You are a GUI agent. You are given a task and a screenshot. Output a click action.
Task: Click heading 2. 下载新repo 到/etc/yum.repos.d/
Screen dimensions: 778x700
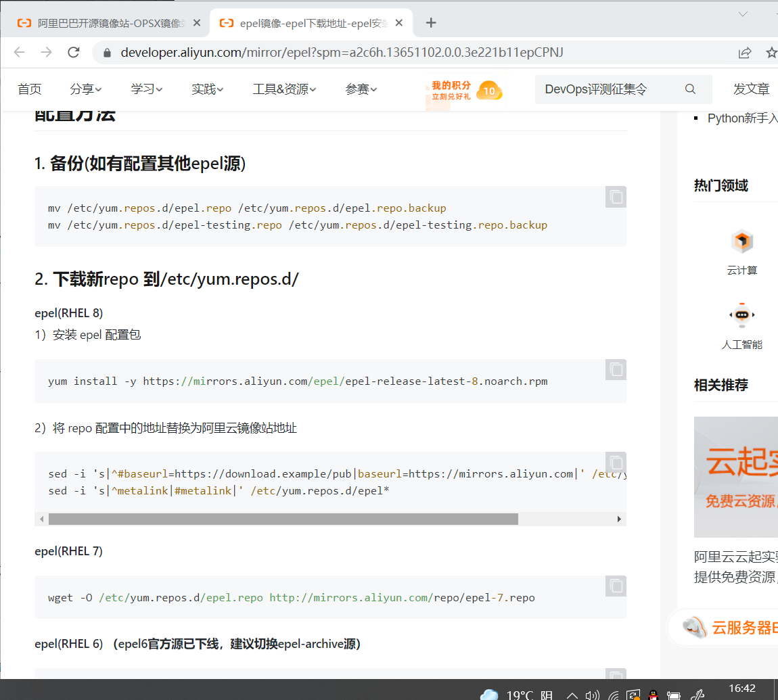click(x=166, y=279)
